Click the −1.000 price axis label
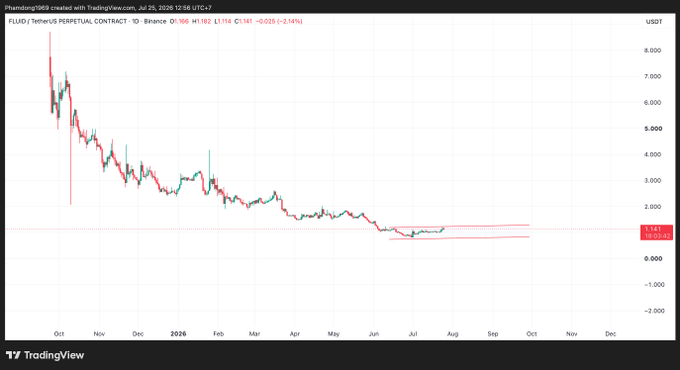 pyautogui.click(x=654, y=285)
